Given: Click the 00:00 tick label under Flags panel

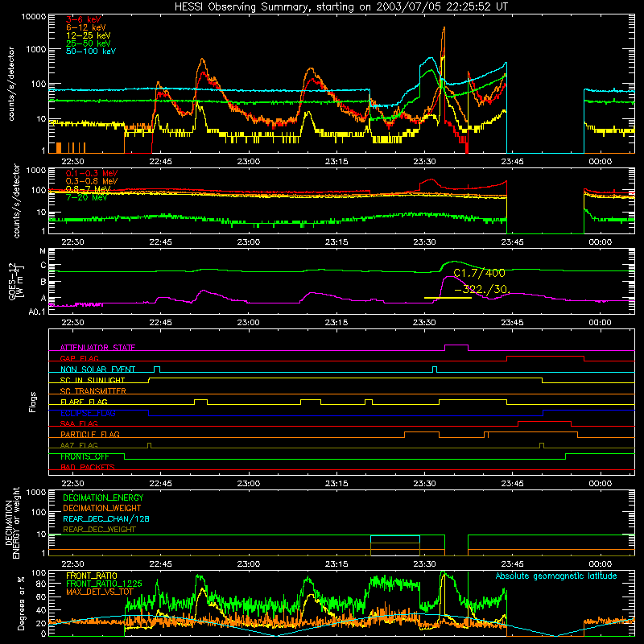Looking at the screenshot, I should pos(600,484).
